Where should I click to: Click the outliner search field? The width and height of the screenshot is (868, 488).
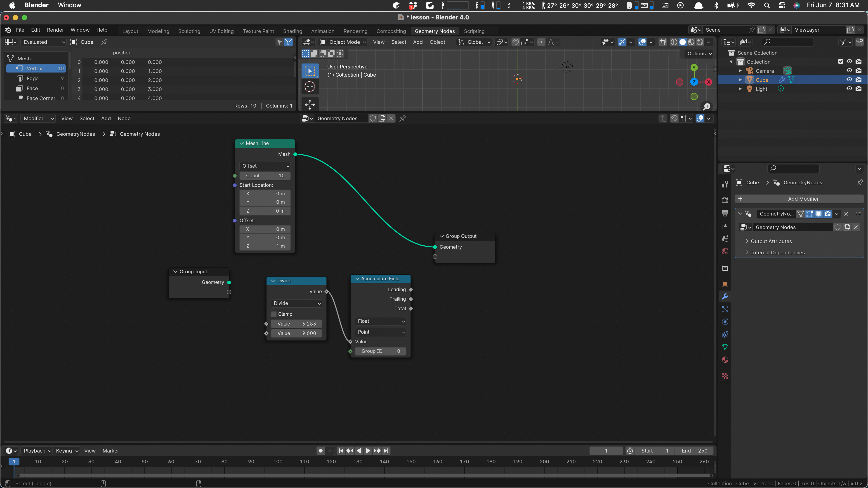pyautogui.click(x=788, y=42)
